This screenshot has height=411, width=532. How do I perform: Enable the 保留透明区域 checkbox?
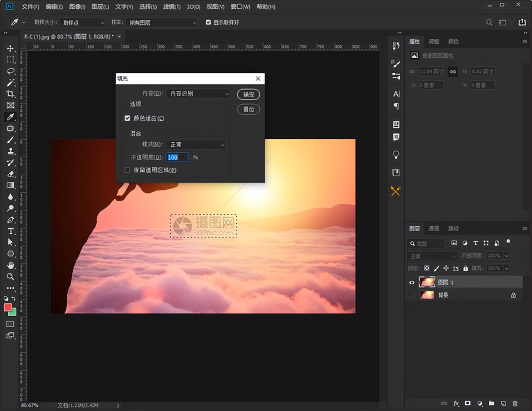pos(128,170)
